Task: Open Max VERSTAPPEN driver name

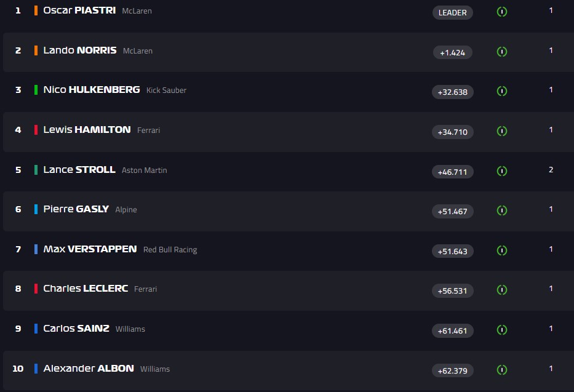Action: pos(90,249)
